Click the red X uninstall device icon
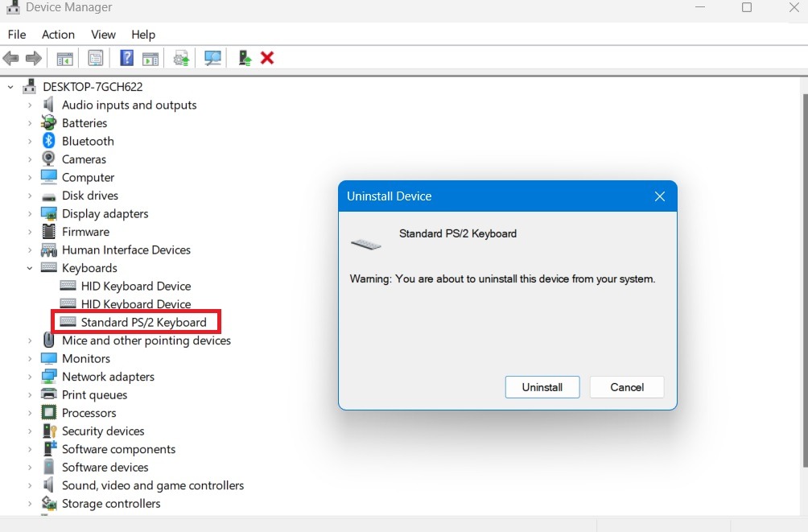 coord(266,57)
